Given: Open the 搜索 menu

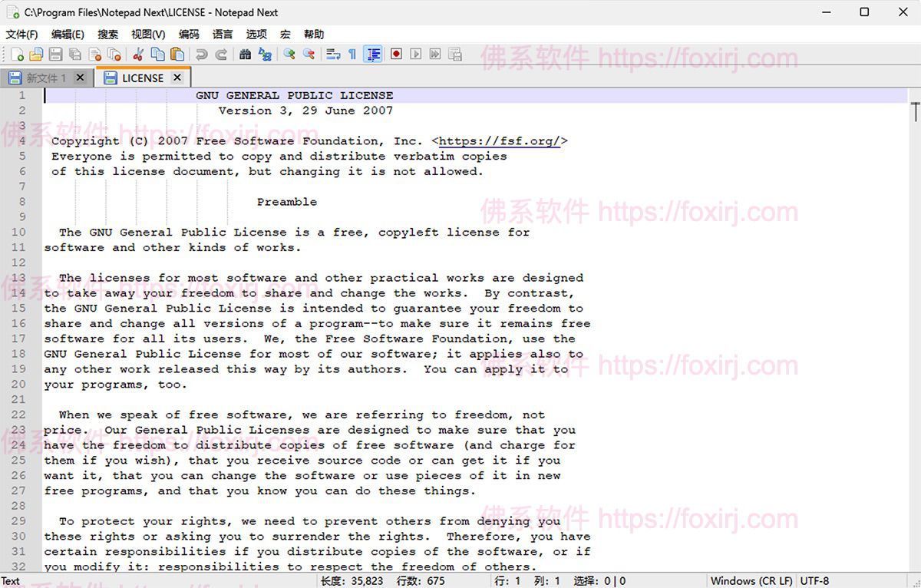Looking at the screenshot, I should [107, 34].
